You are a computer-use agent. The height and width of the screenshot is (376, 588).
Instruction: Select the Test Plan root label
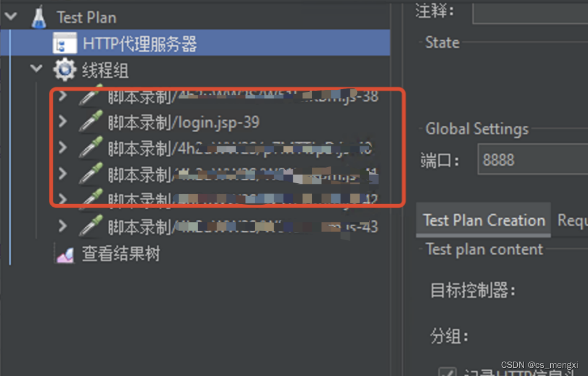[87, 17]
